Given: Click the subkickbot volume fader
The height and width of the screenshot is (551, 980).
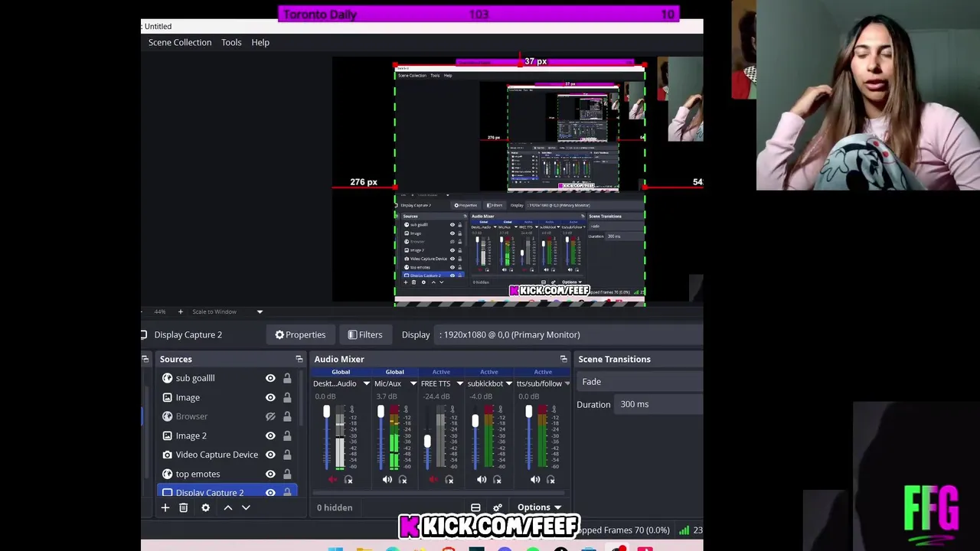Looking at the screenshot, I should point(475,421).
